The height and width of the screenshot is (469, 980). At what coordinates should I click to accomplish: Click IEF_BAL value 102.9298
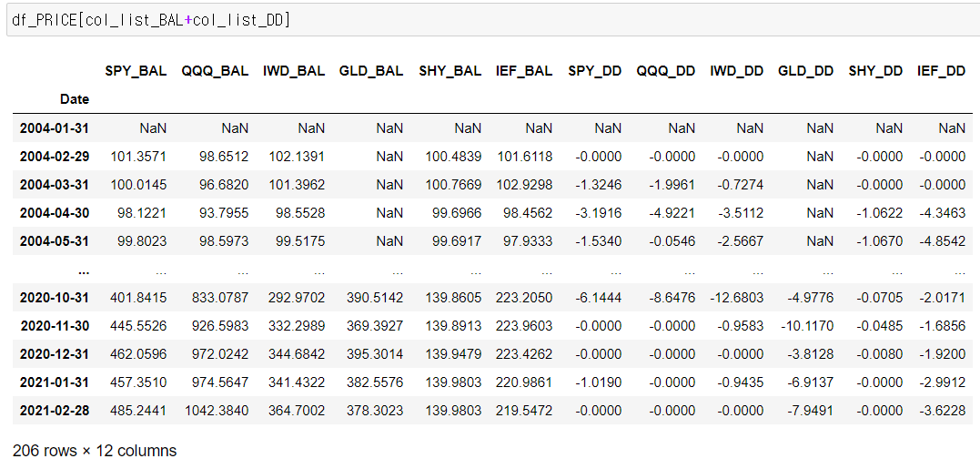coord(524,185)
